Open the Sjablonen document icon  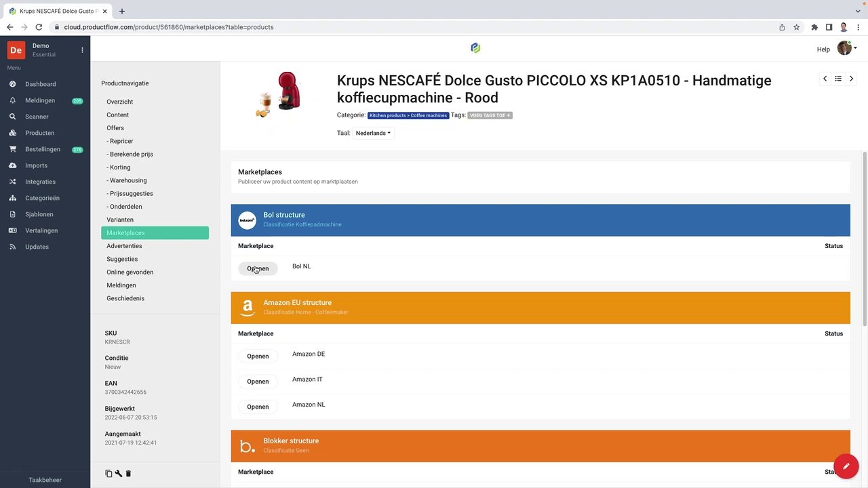[x=12, y=214]
